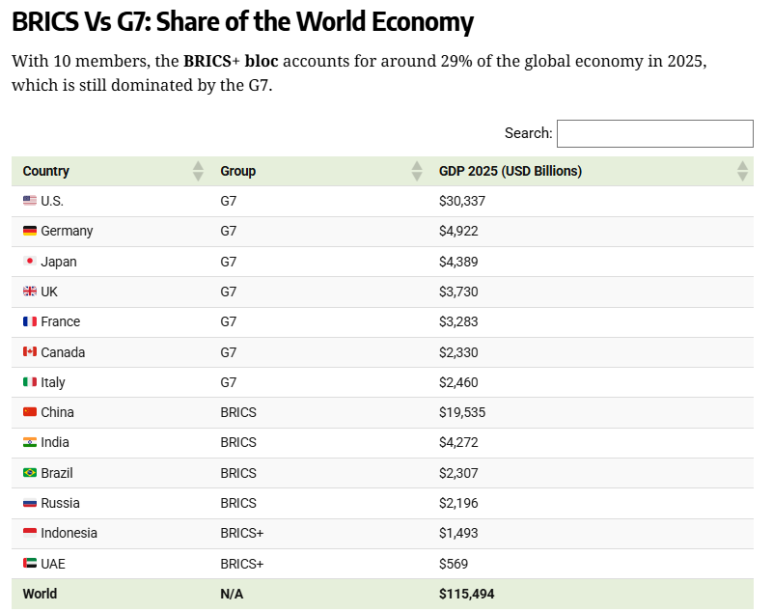Image resolution: width=773 pixels, height=612 pixels.
Task: Sort table by Country column arrows
Action: (x=198, y=171)
